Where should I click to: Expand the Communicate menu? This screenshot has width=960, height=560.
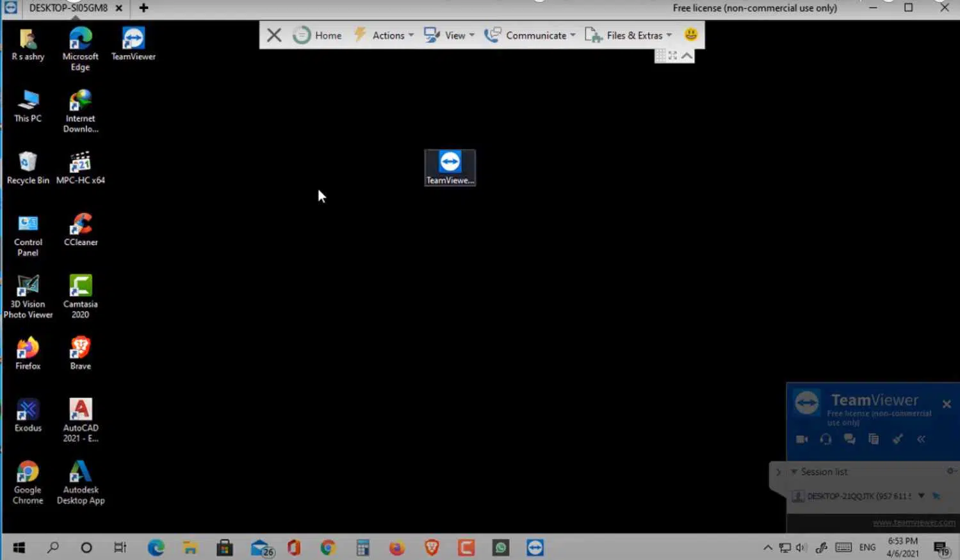coord(530,35)
